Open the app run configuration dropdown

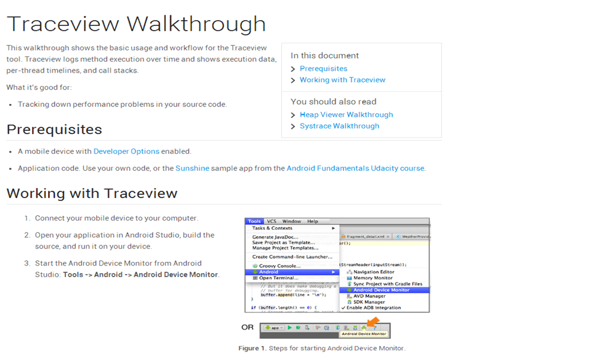274,328
